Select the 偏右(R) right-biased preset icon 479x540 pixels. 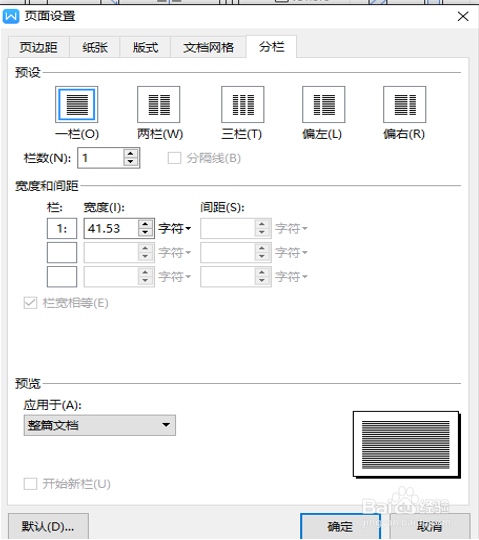point(405,105)
